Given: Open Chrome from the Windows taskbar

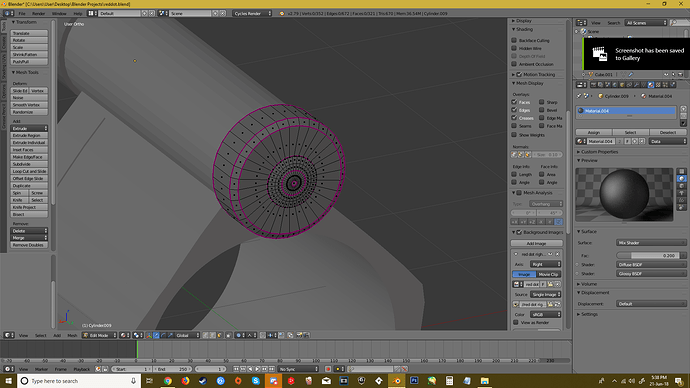Looking at the screenshot, I should [168, 381].
